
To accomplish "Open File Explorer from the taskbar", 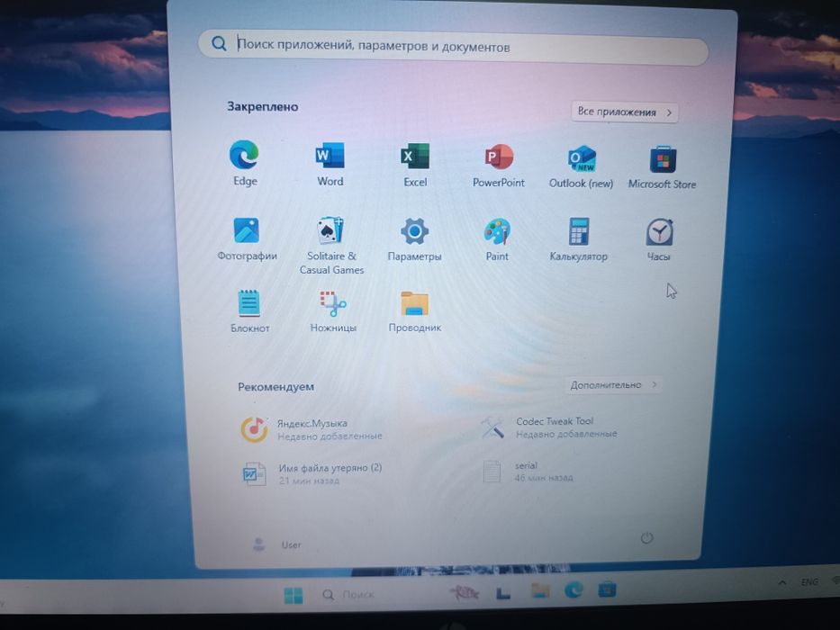I will click(x=540, y=590).
